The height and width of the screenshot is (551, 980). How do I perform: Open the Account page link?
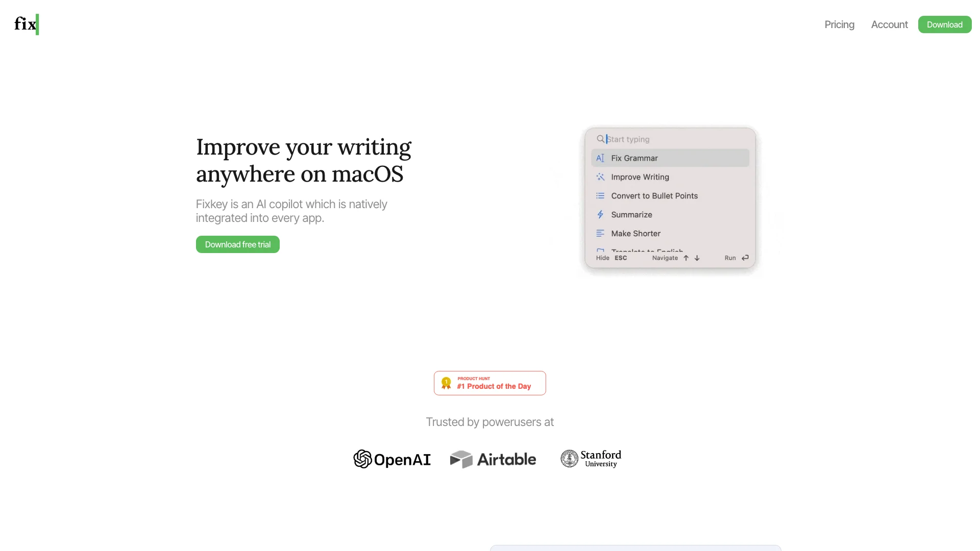tap(889, 24)
